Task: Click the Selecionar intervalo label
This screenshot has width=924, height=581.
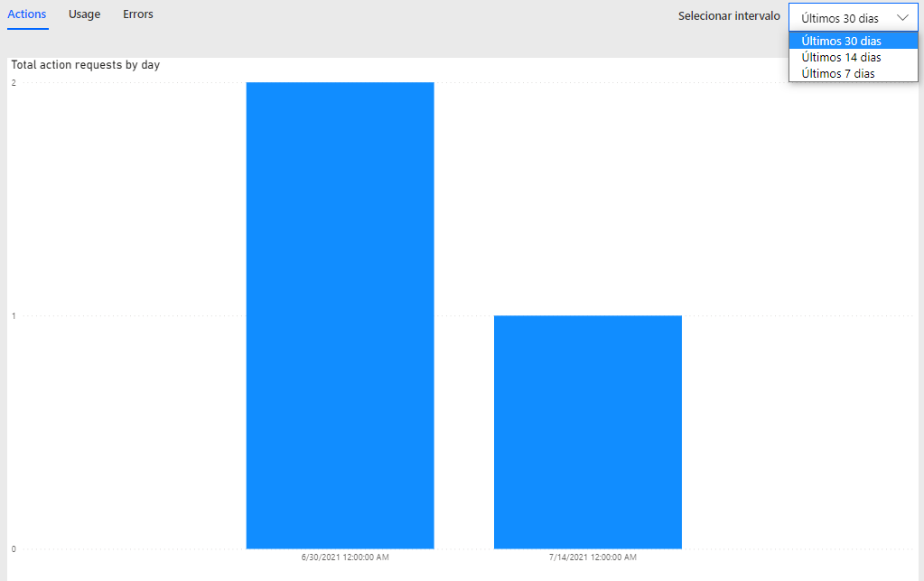Action: click(x=729, y=16)
